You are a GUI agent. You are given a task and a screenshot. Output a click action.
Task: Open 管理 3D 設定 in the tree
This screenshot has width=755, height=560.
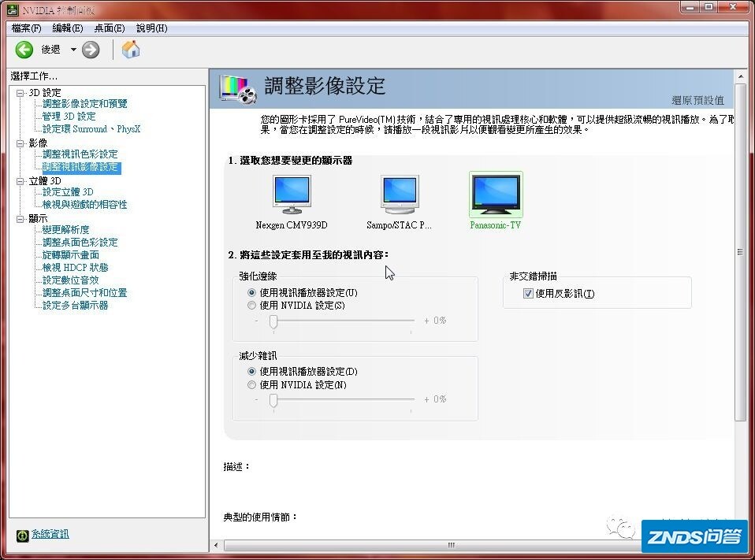pos(69,117)
